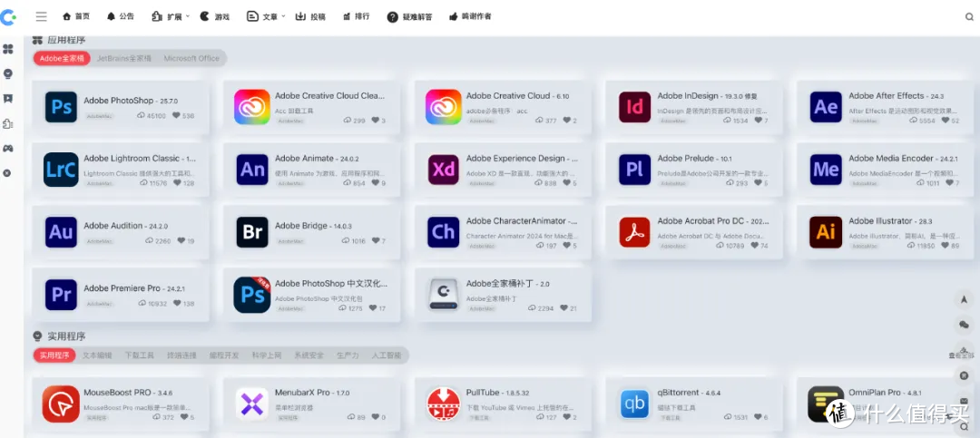Screen dimensions: 980x438
Task: Switch to 文本编辑 tab
Action: click(97, 355)
